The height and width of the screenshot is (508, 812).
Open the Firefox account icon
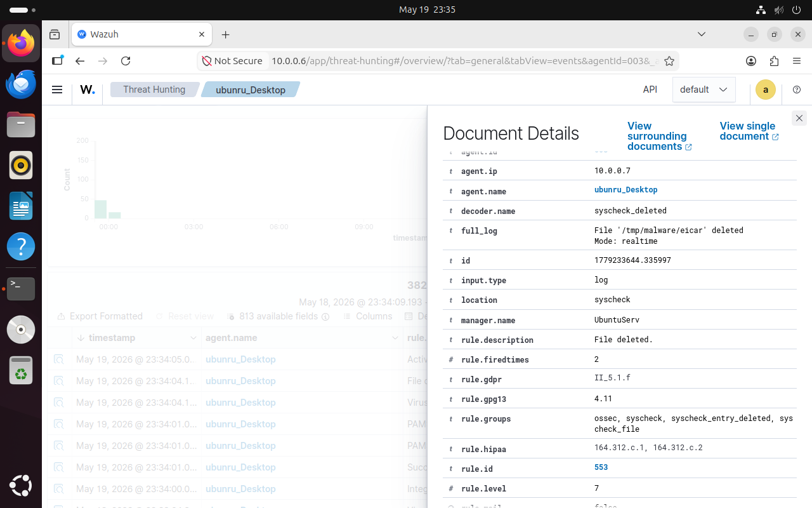tap(751, 61)
